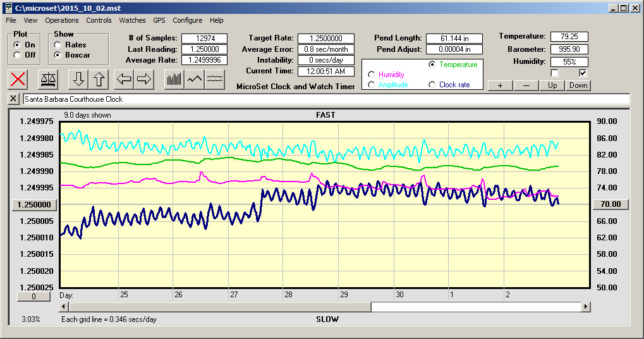
Task: Click the down arrow toolbar icon
Action: [x=78, y=79]
